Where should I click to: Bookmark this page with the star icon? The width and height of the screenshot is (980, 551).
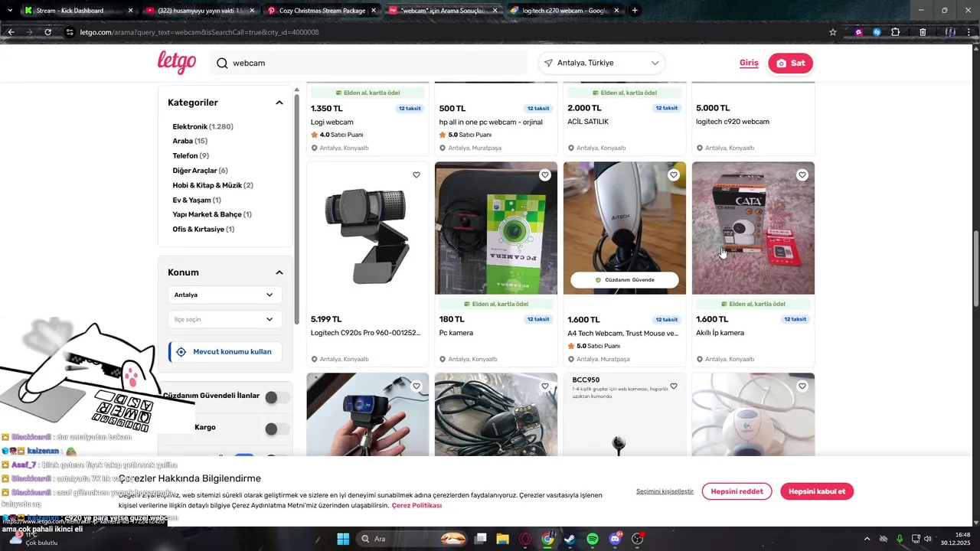coord(833,32)
